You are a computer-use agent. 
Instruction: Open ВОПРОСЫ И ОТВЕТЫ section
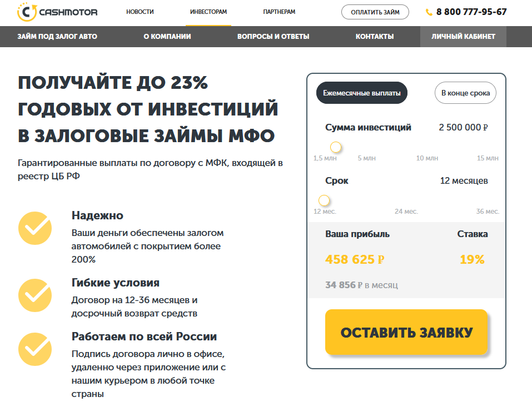point(274,36)
